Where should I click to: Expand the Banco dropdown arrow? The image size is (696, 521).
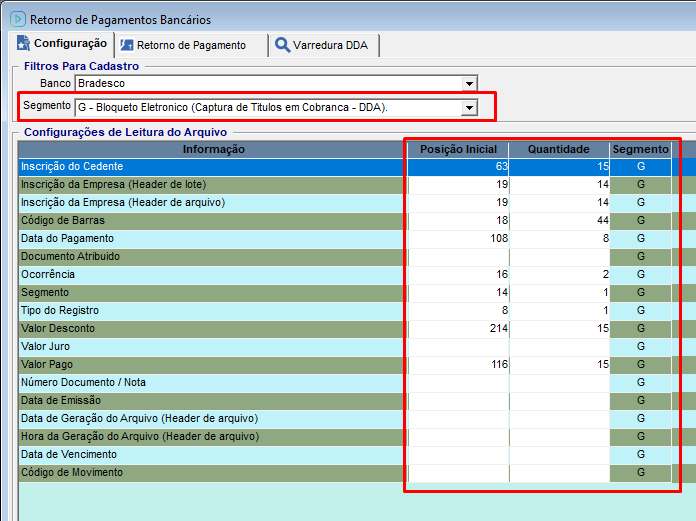pos(469,83)
